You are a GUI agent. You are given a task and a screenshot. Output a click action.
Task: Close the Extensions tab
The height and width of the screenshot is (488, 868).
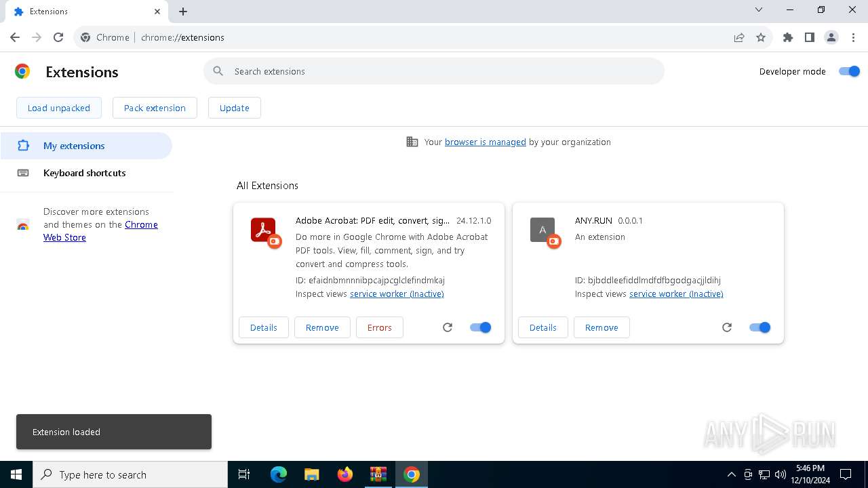click(x=157, y=12)
